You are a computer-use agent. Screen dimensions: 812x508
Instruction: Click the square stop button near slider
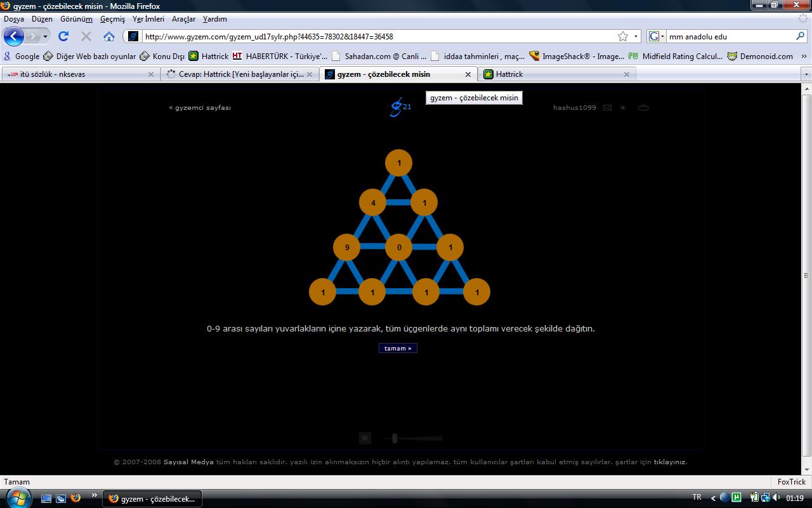[365, 438]
